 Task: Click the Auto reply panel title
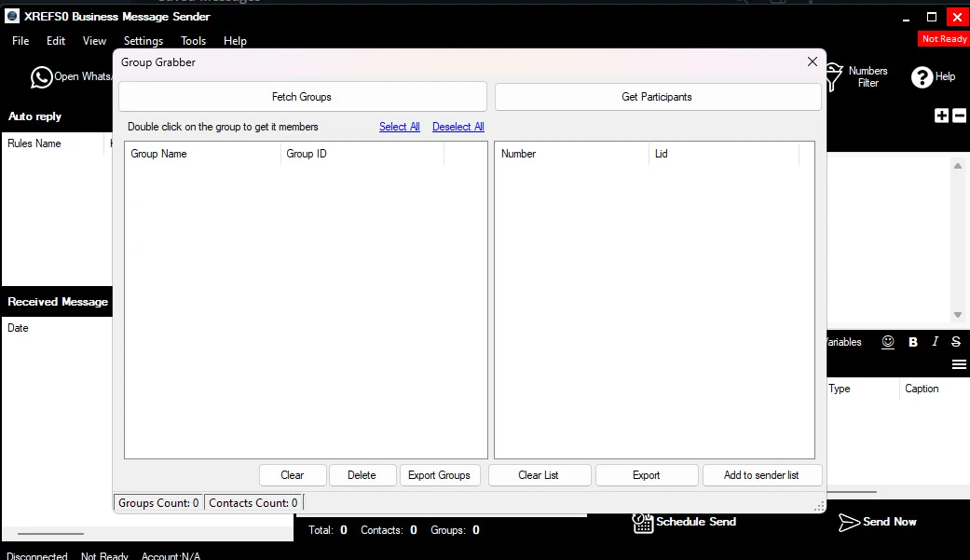[x=34, y=116]
